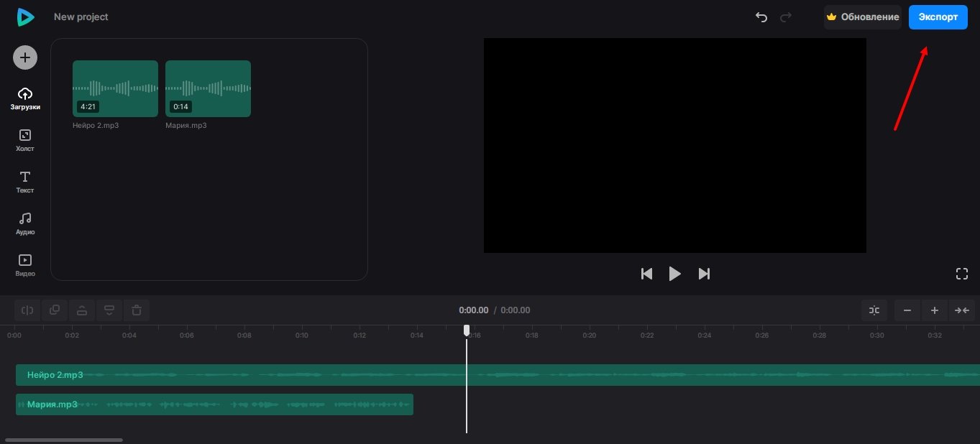The height and width of the screenshot is (444, 980).
Task: Click the Экспорт button
Action: (x=938, y=17)
